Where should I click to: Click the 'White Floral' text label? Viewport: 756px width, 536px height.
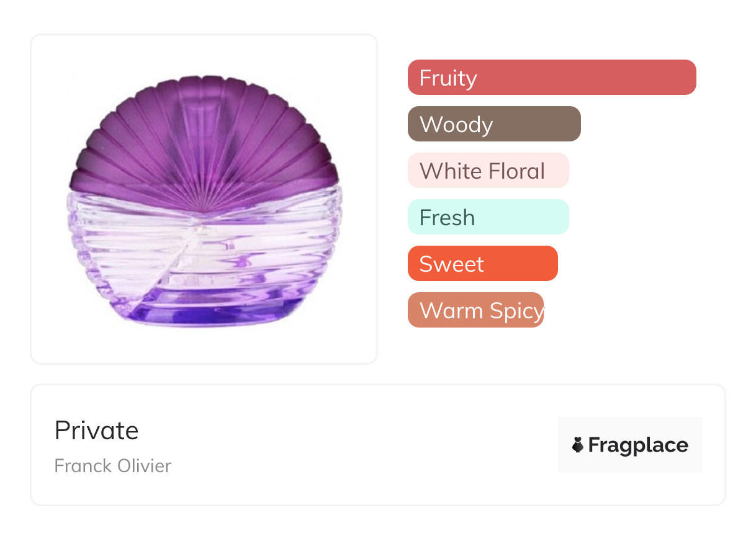(x=482, y=171)
